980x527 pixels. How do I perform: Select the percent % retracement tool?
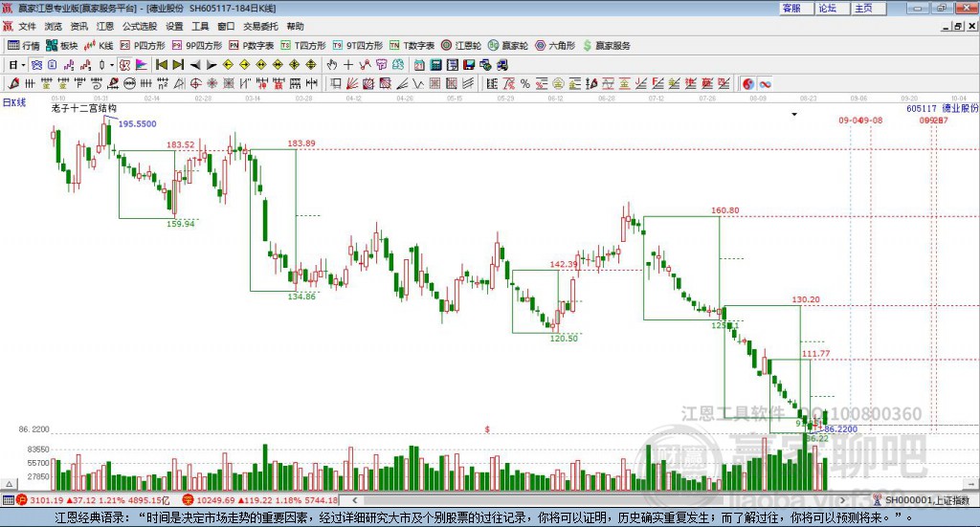pos(525,83)
